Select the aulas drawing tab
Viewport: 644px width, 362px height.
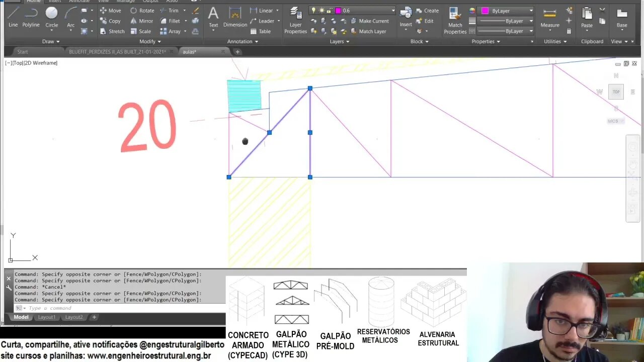[190, 52]
